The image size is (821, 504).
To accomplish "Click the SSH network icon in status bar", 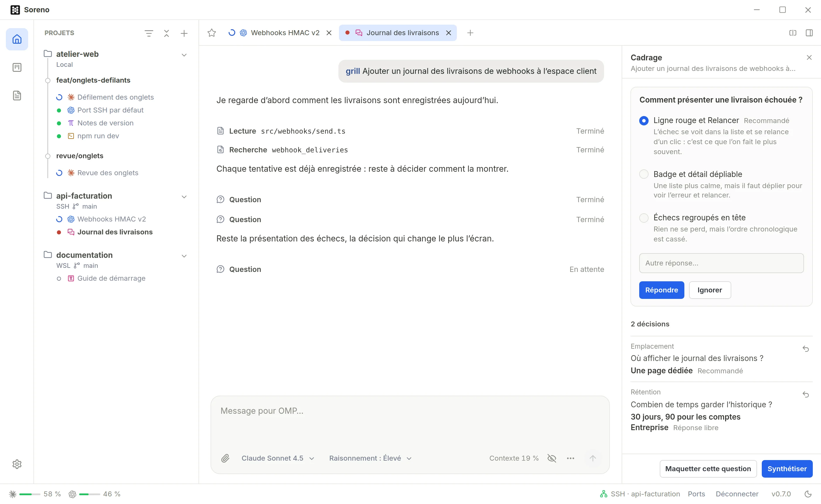I will (603, 494).
